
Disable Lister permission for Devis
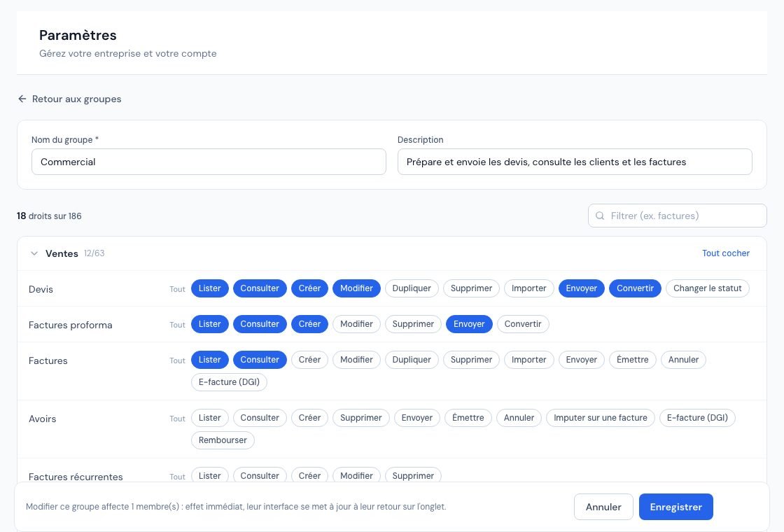[x=209, y=288]
